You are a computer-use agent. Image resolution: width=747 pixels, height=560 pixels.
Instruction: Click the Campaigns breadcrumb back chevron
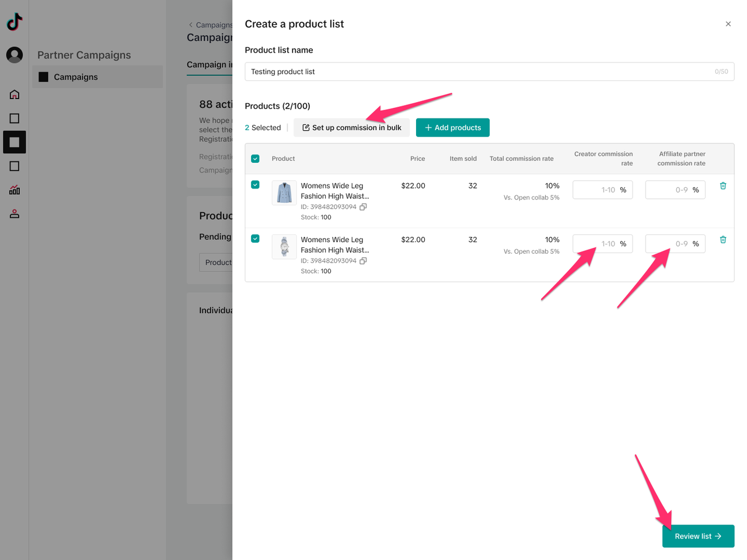coord(191,25)
